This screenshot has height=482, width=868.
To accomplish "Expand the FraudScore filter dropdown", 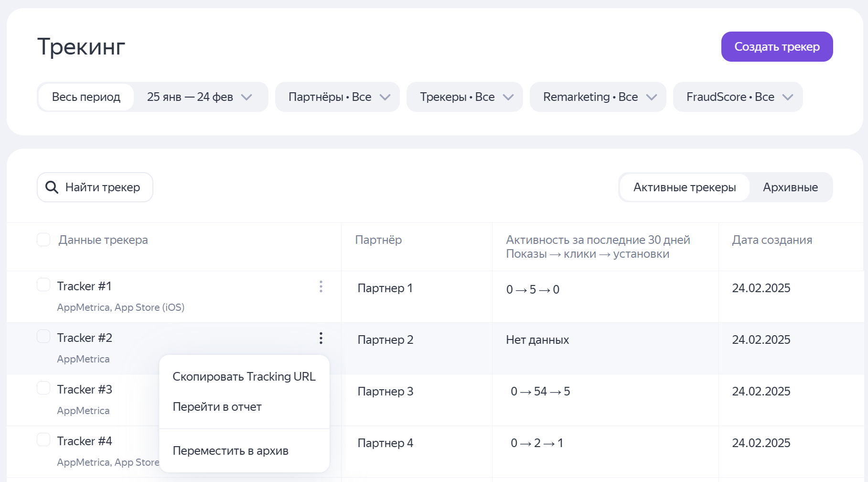I will 738,97.
